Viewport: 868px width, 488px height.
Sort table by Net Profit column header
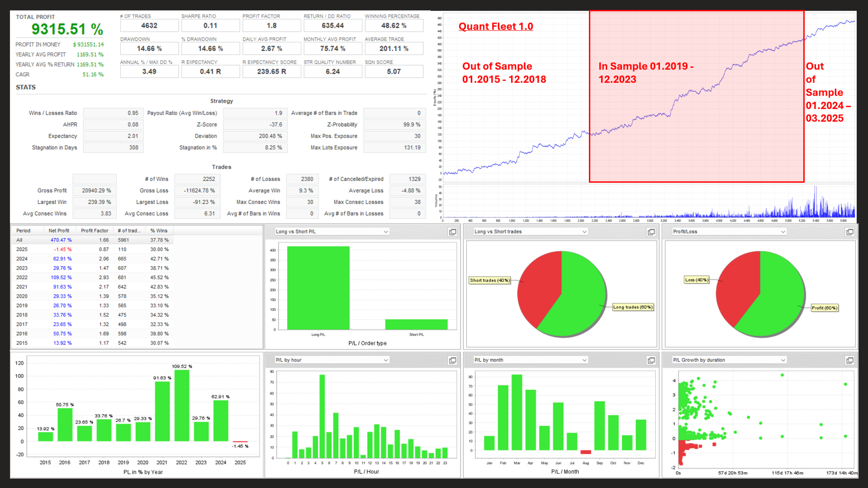(x=59, y=231)
